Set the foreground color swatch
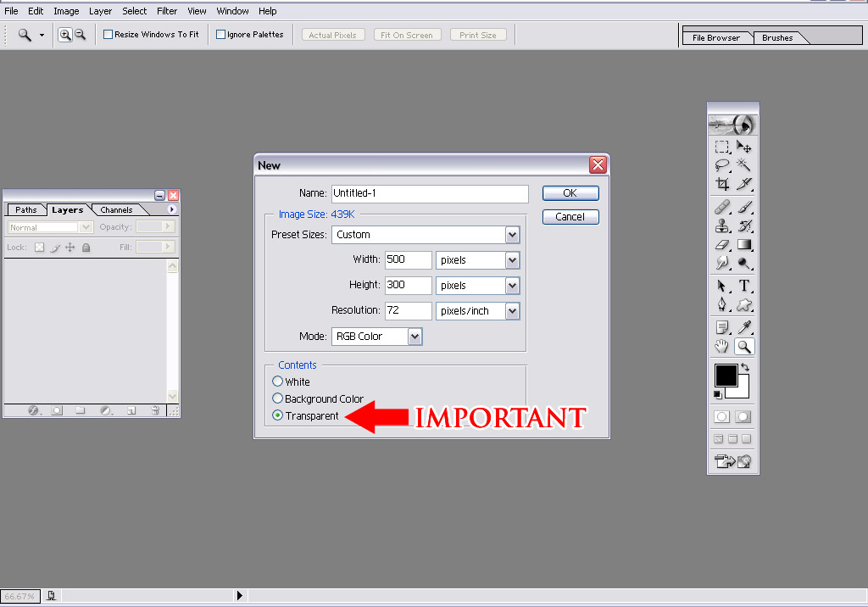This screenshot has height=607, width=868. pos(726,375)
